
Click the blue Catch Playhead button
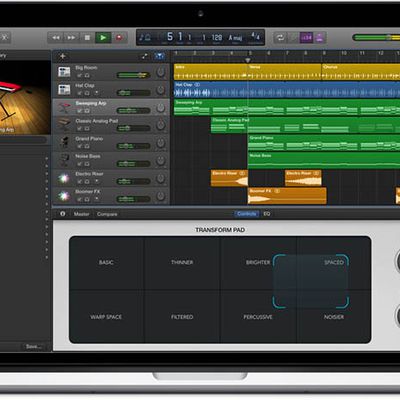159,56
